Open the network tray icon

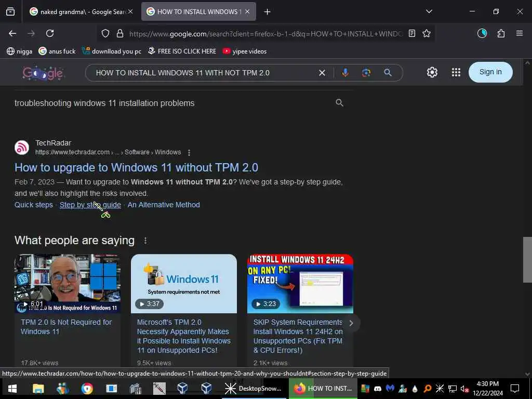[453, 389]
